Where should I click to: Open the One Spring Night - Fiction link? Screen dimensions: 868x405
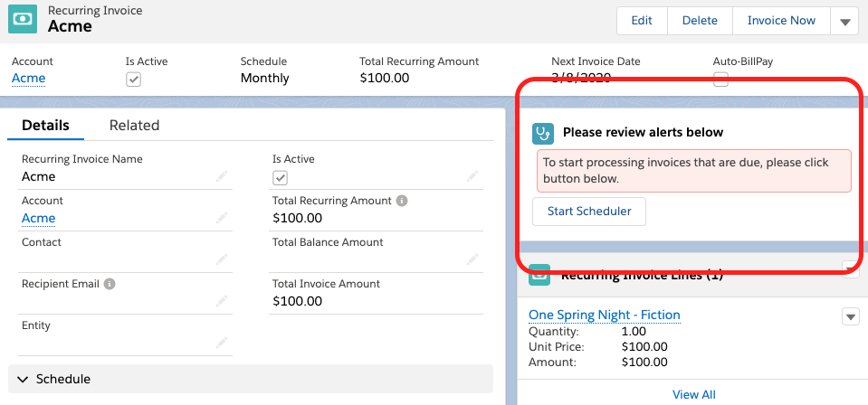pyautogui.click(x=604, y=315)
